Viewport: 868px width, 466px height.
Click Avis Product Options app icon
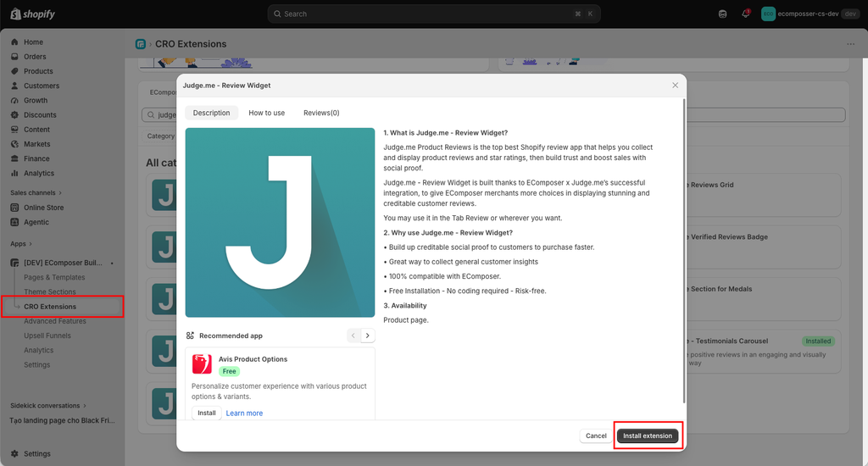(x=202, y=364)
